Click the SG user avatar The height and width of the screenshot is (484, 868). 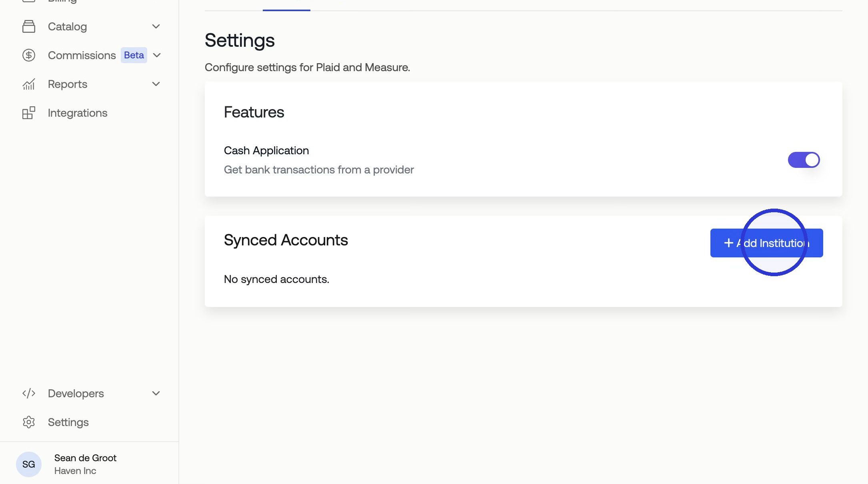click(28, 464)
